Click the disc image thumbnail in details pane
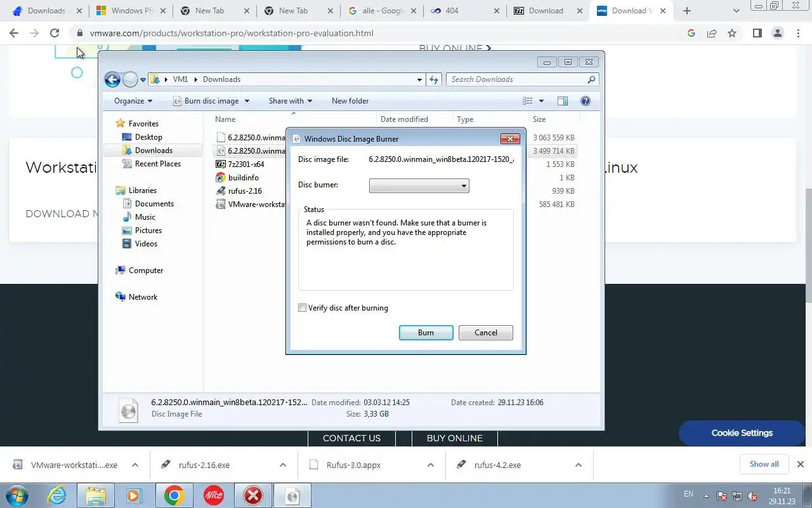This screenshot has width=812, height=508. point(128,410)
